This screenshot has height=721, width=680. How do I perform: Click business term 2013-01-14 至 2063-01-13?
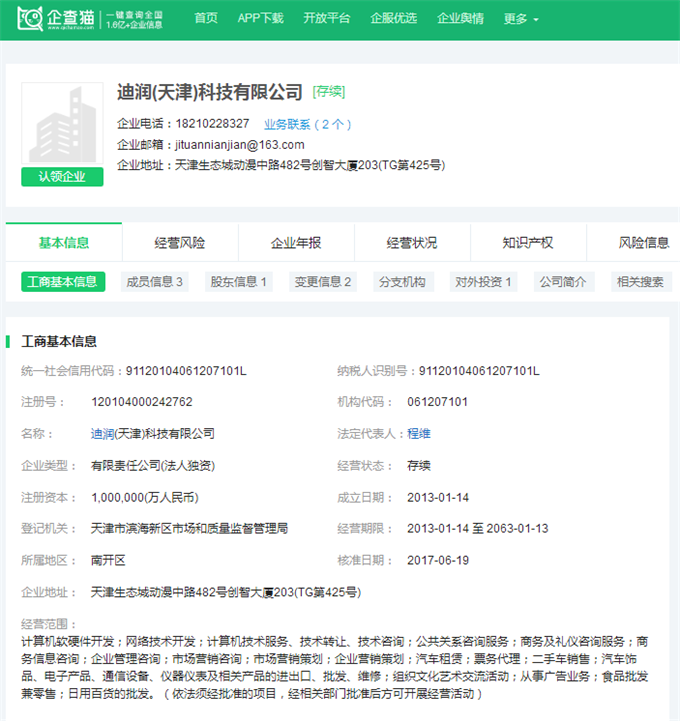[478, 528]
